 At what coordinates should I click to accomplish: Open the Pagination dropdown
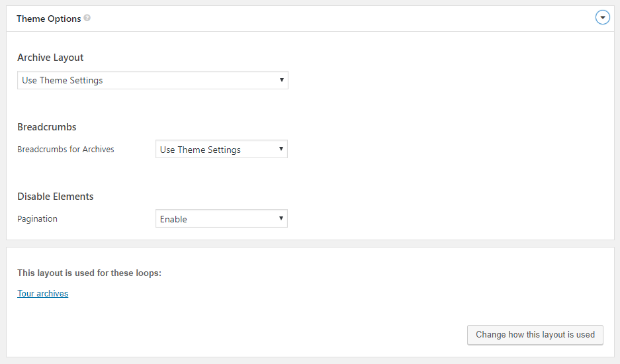222,219
